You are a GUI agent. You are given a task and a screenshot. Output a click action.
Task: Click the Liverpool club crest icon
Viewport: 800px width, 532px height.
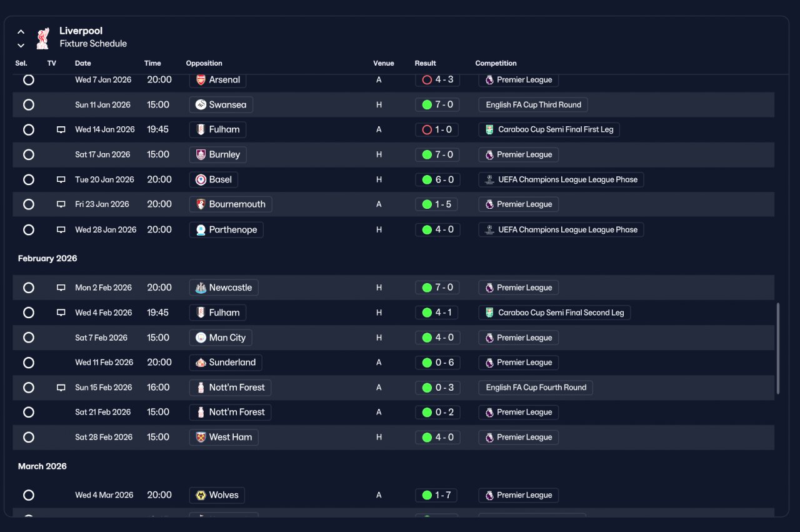coord(42,38)
